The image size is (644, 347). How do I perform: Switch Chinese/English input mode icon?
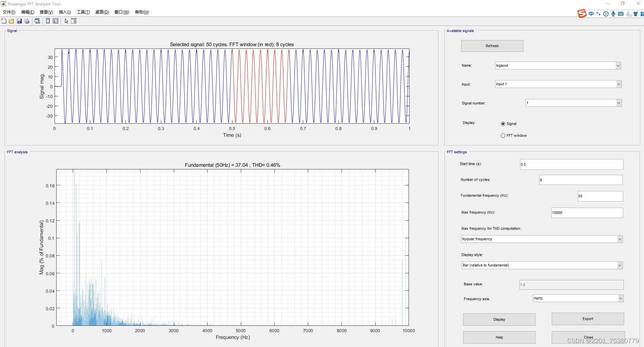[x=591, y=14]
